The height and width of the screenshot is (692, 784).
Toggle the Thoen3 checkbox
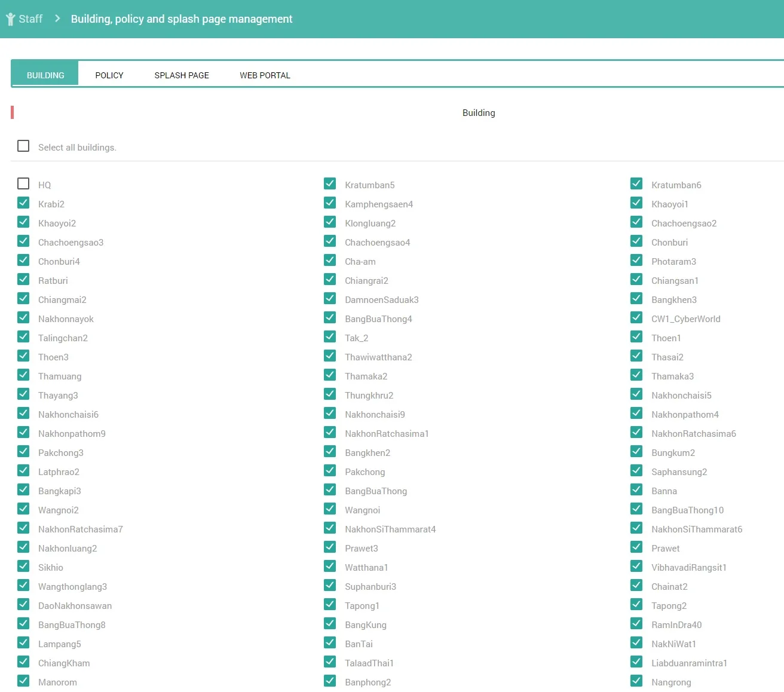(23, 356)
